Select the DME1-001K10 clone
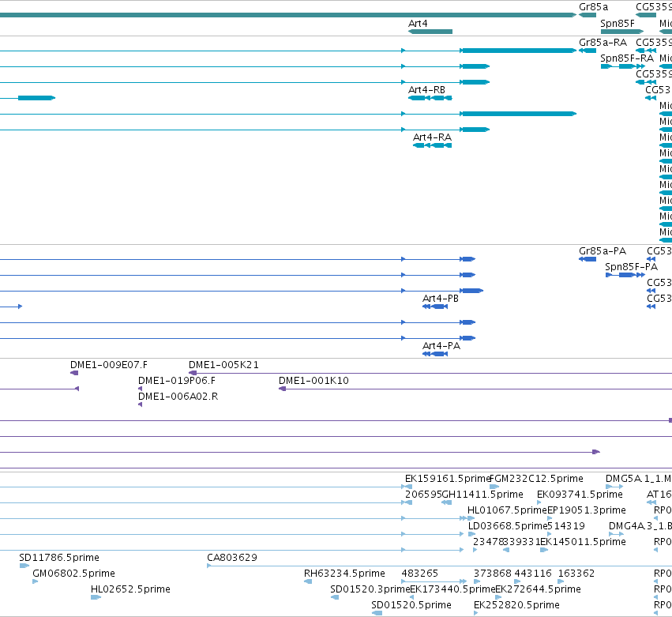This screenshot has height=617, width=672. pos(475,389)
